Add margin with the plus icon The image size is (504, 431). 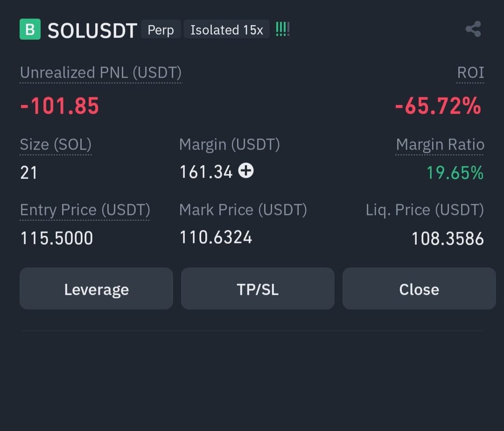246,170
